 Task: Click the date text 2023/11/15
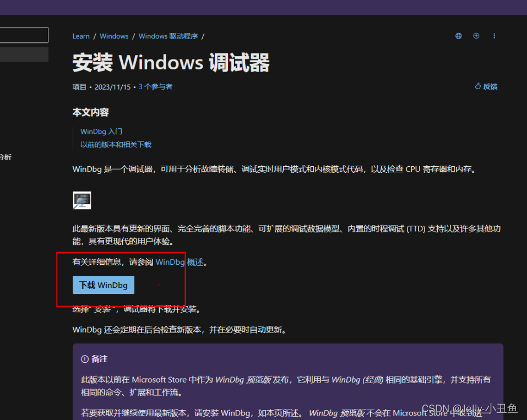tap(112, 87)
